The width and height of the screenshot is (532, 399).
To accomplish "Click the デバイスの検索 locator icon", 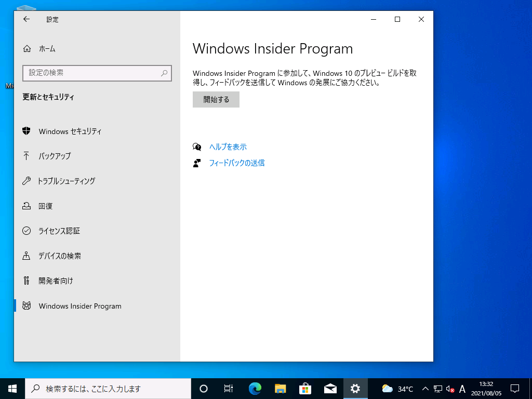I will coord(26,256).
